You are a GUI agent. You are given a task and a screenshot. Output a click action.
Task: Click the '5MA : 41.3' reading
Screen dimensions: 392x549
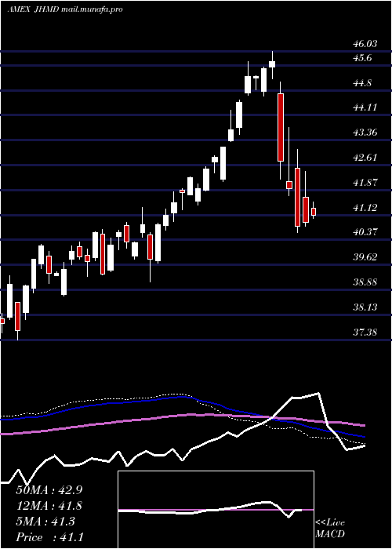tap(45, 522)
